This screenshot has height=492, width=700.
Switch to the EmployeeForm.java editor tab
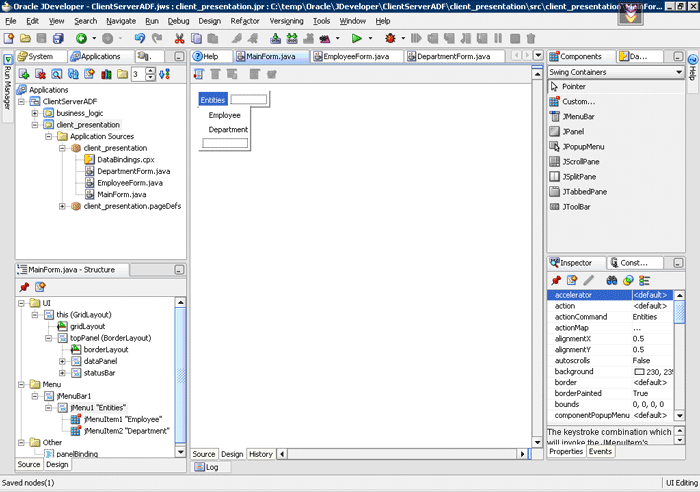355,57
